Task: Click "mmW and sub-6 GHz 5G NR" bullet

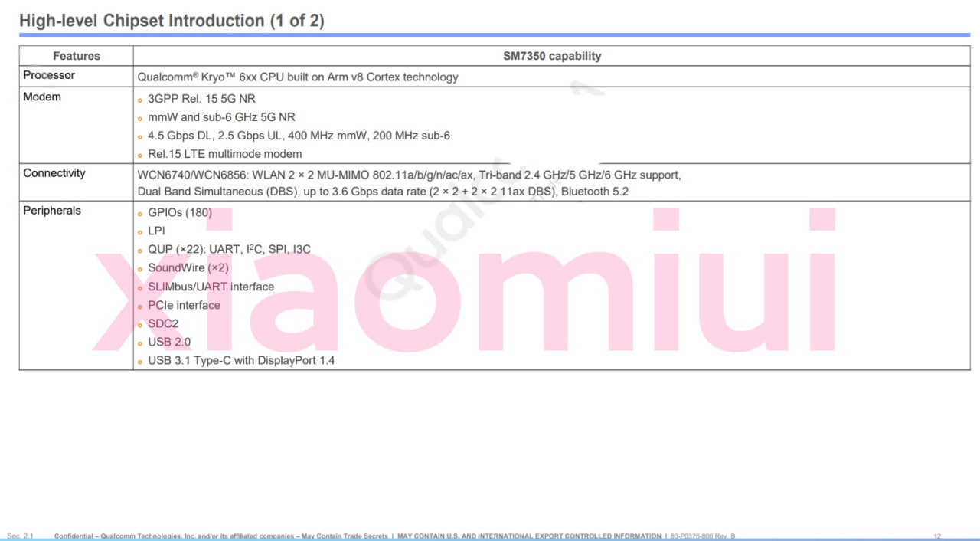Action: click(221, 117)
